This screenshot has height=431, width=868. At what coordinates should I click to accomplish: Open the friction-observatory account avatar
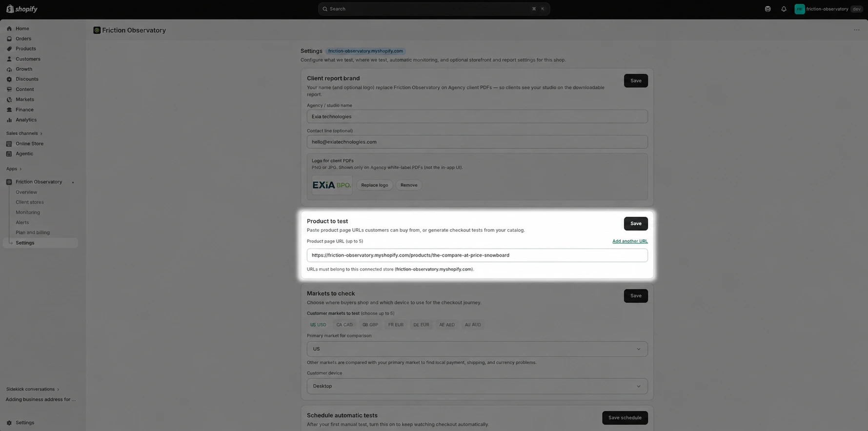tap(799, 9)
